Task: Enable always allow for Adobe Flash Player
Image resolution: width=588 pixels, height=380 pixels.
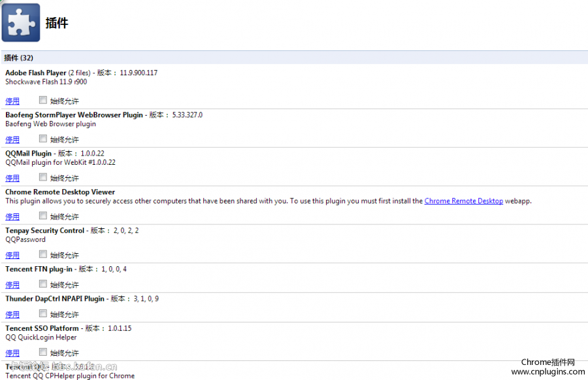Action: point(43,100)
